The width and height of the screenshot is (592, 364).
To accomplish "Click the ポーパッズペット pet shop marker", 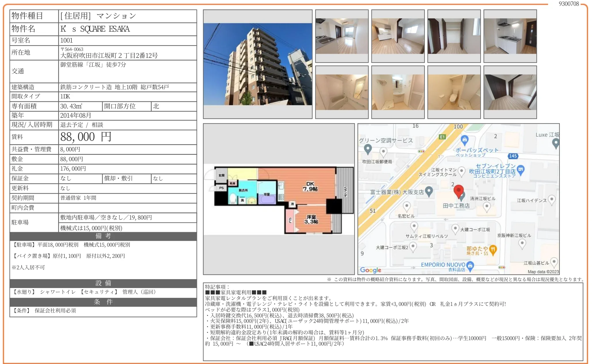I will coord(464,140).
